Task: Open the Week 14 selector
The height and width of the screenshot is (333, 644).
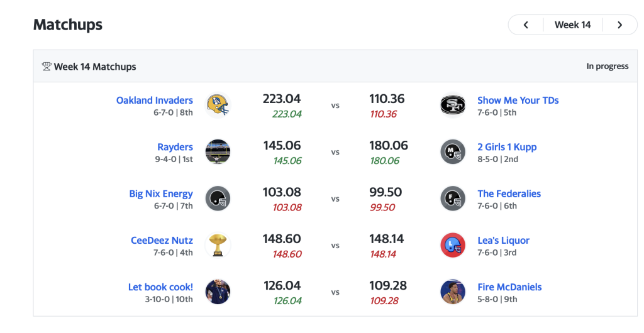Action: (572, 25)
